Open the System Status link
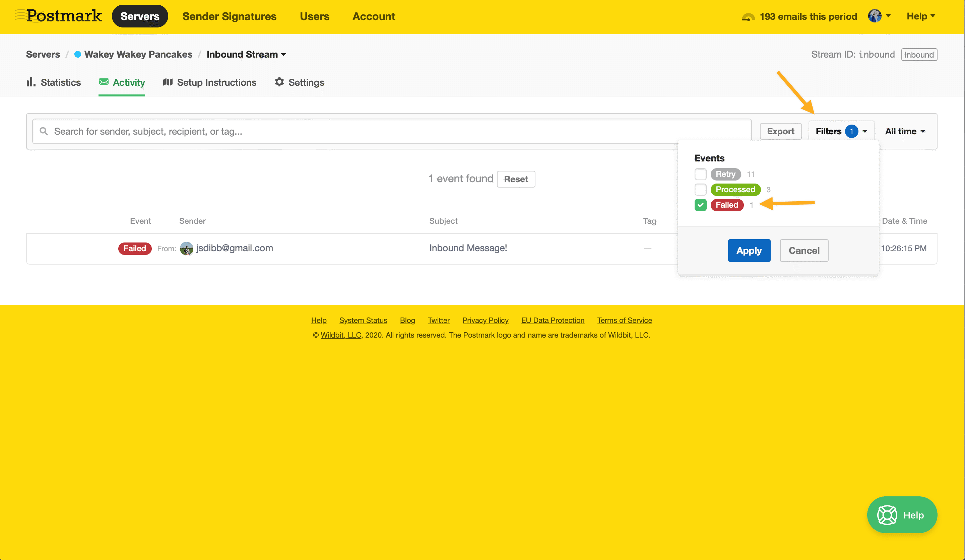Viewport: 965px width, 560px height. click(x=363, y=321)
